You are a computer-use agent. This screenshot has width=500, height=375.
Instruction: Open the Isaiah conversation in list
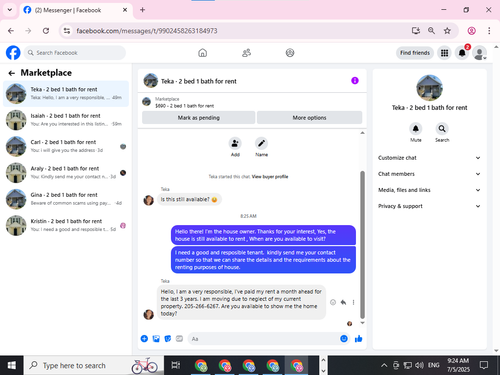click(66, 120)
